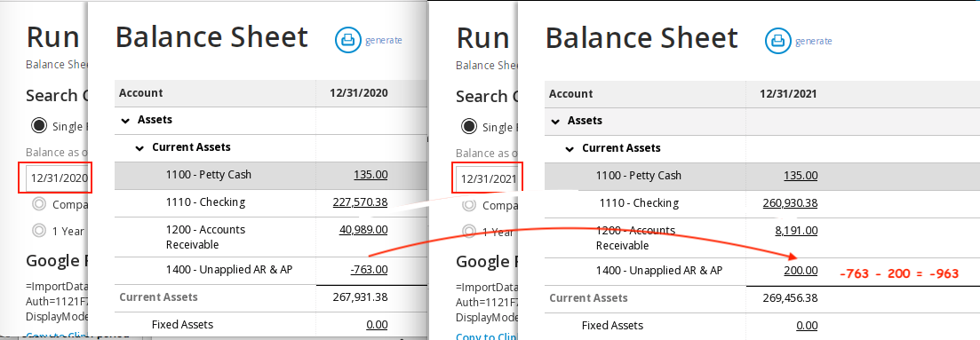Click print icon in 2020 Balance Sheet
980x340 pixels.
[347, 40]
